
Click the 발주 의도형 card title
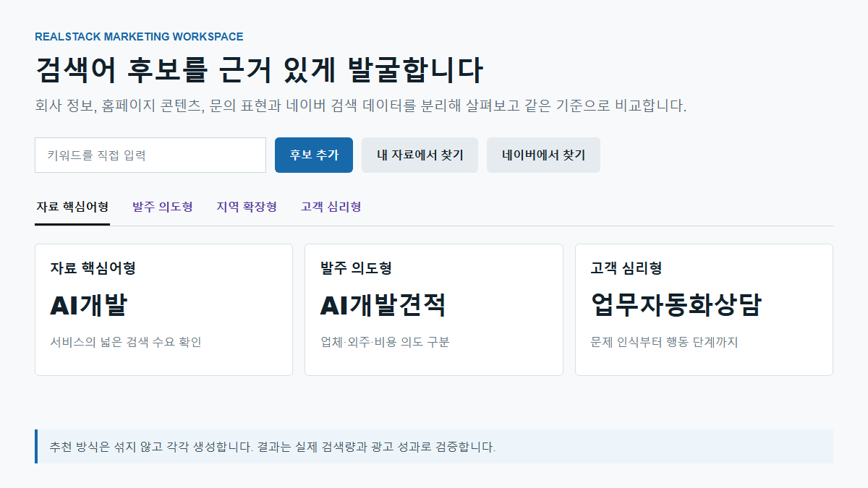[356, 268]
